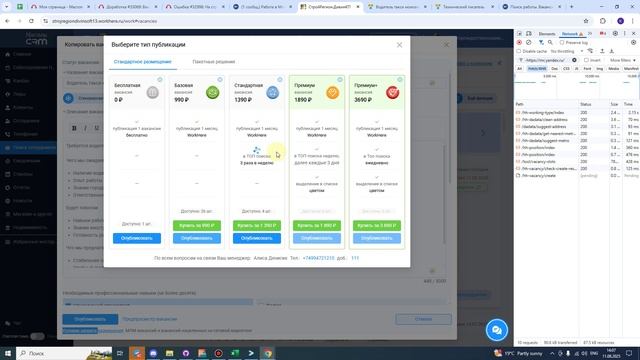Switch to Стандартное размещение tab
Image resolution: width=640 pixels, height=360 pixels.
coord(142,62)
